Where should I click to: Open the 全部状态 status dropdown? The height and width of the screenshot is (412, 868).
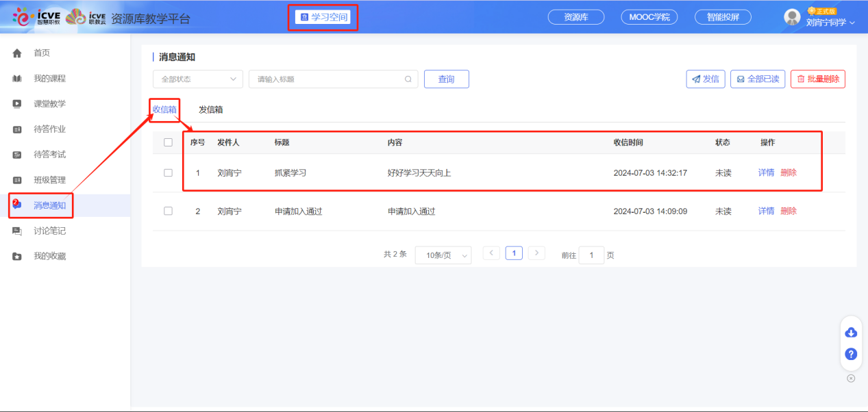197,79
